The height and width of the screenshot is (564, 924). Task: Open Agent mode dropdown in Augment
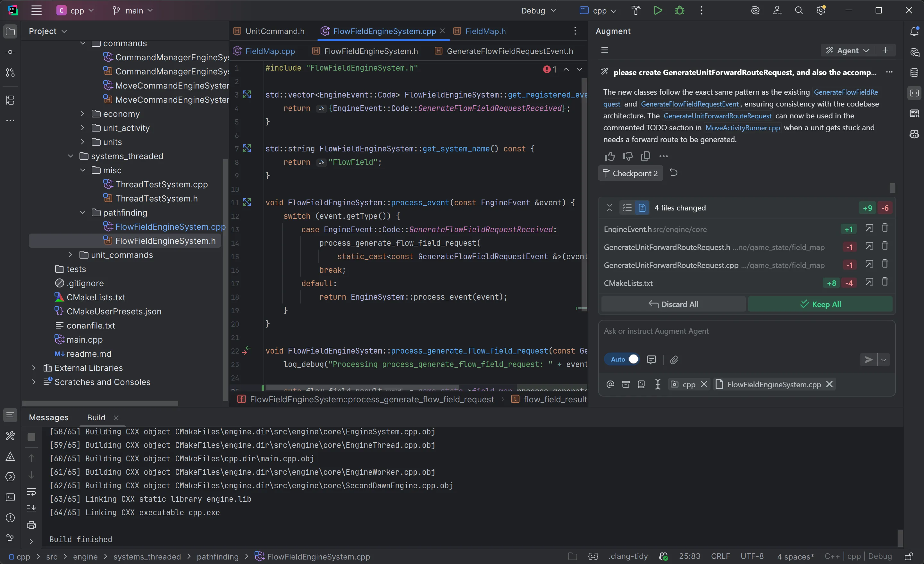(x=847, y=50)
